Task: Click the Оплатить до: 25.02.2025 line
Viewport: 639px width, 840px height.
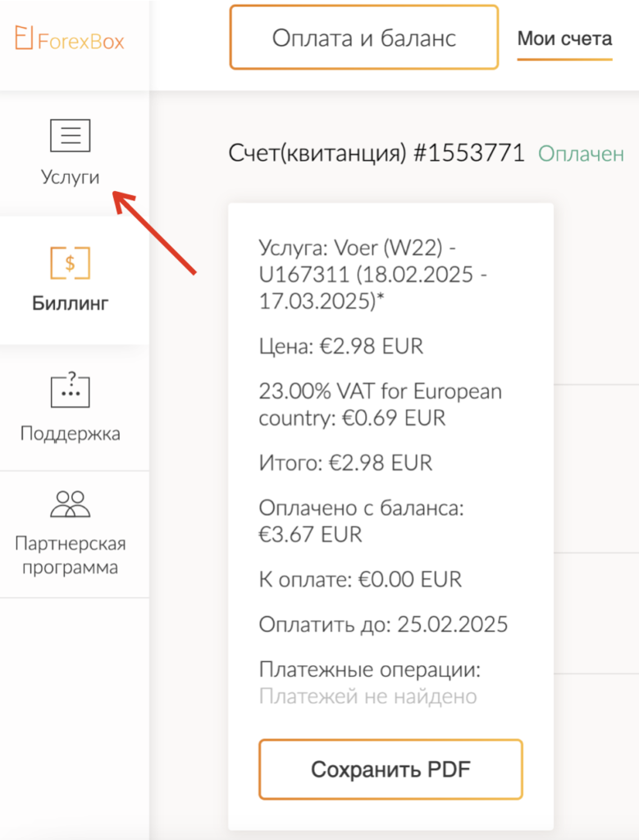Action: 383,624
